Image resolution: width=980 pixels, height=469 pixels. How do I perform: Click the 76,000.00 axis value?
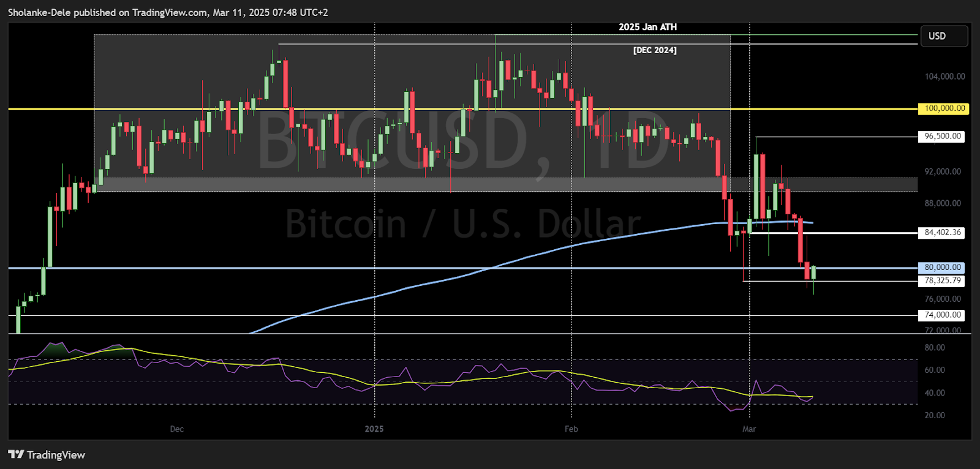943,299
